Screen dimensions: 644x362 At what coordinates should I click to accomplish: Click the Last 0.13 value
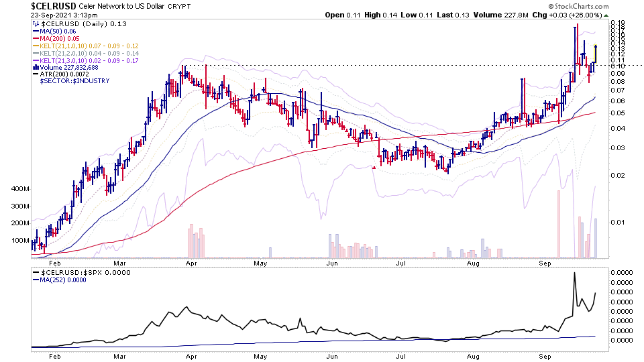[x=453, y=15]
